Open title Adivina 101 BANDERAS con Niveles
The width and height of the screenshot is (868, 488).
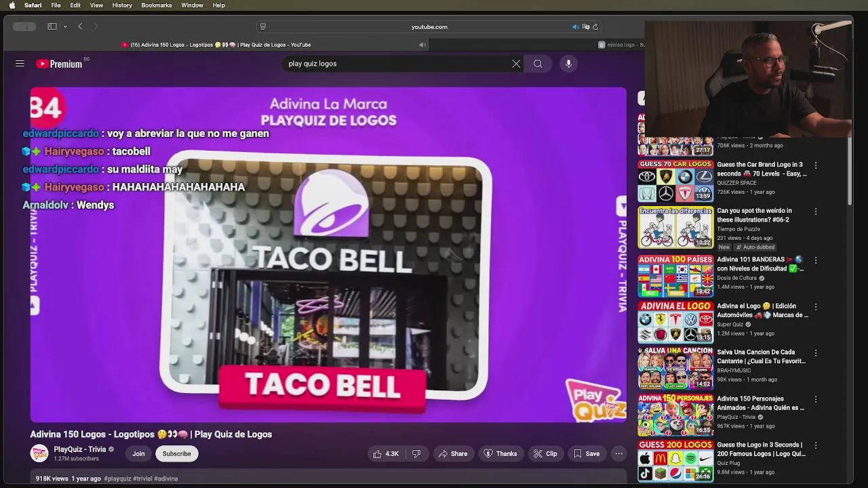pyautogui.click(x=760, y=264)
